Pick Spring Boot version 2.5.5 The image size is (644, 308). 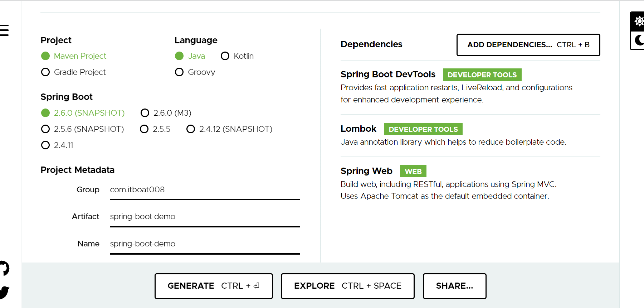144,129
